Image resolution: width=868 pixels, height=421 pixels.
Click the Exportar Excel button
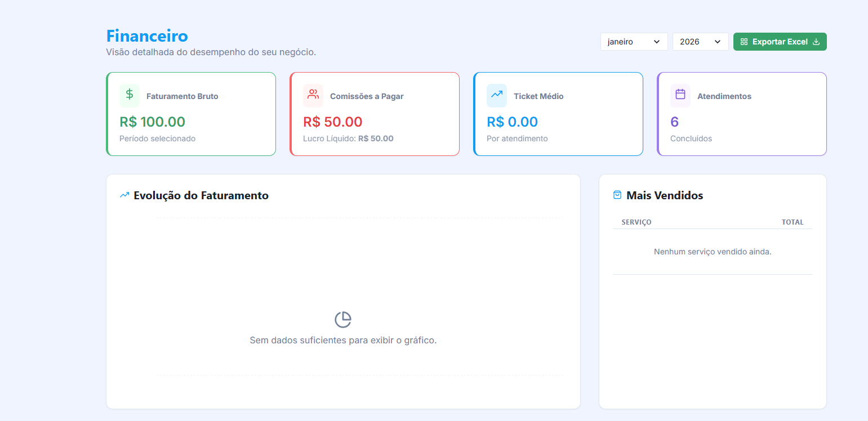point(780,41)
